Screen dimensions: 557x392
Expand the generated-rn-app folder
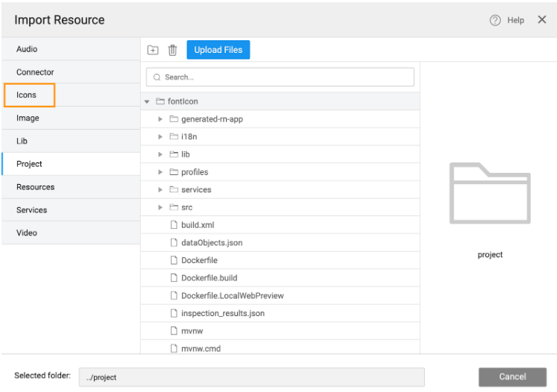[160, 119]
